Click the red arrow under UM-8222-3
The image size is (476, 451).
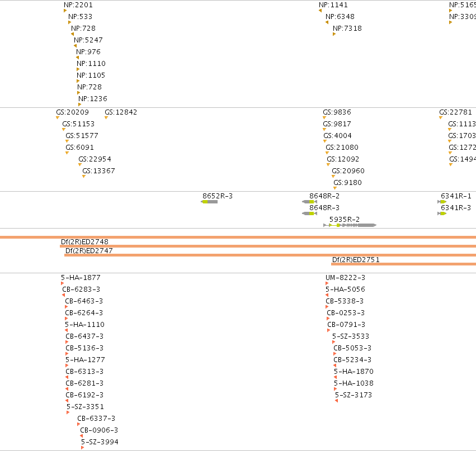[327, 283]
